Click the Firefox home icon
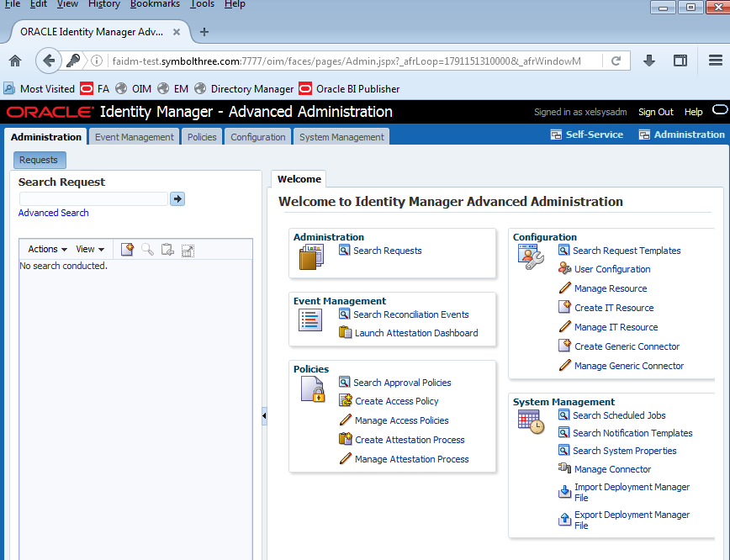Image resolution: width=730 pixels, height=560 pixels. click(x=14, y=61)
